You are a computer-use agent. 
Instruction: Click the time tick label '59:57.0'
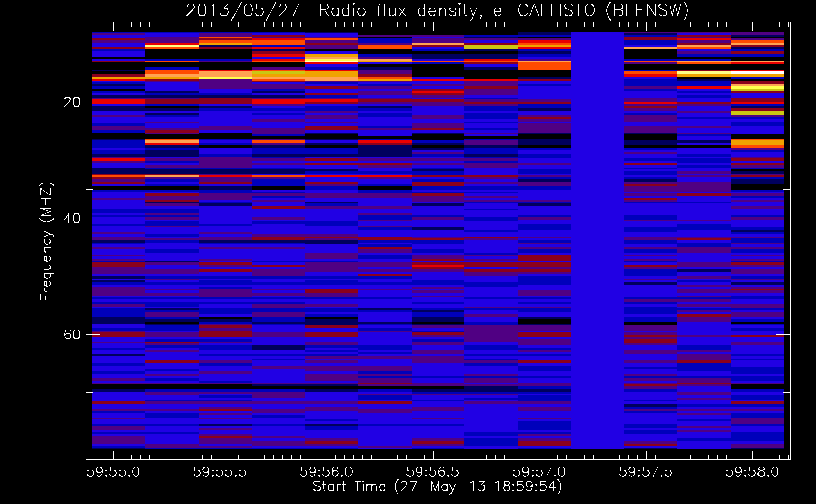pyautogui.click(x=539, y=472)
